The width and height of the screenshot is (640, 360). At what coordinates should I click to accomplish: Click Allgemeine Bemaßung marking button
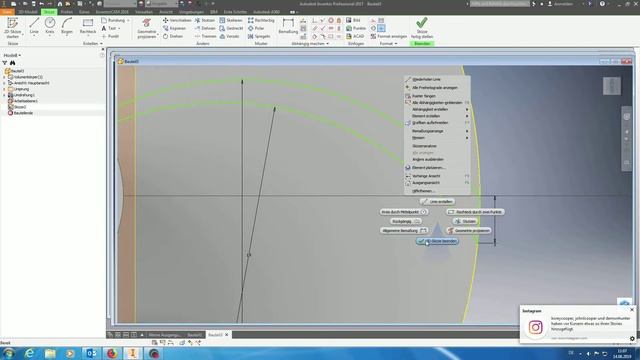(404, 231)
